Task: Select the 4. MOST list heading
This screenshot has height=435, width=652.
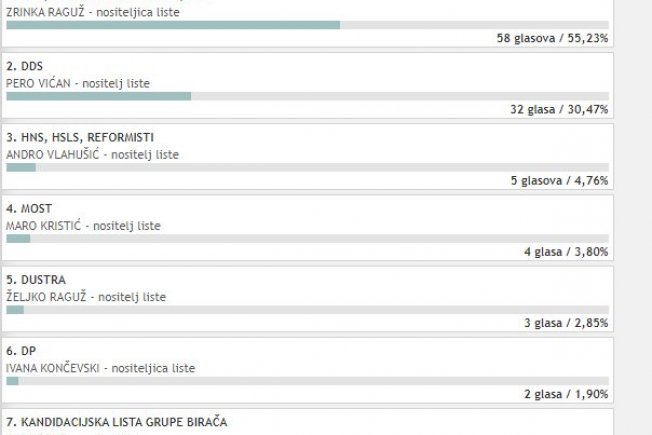Action: (29, 208)
